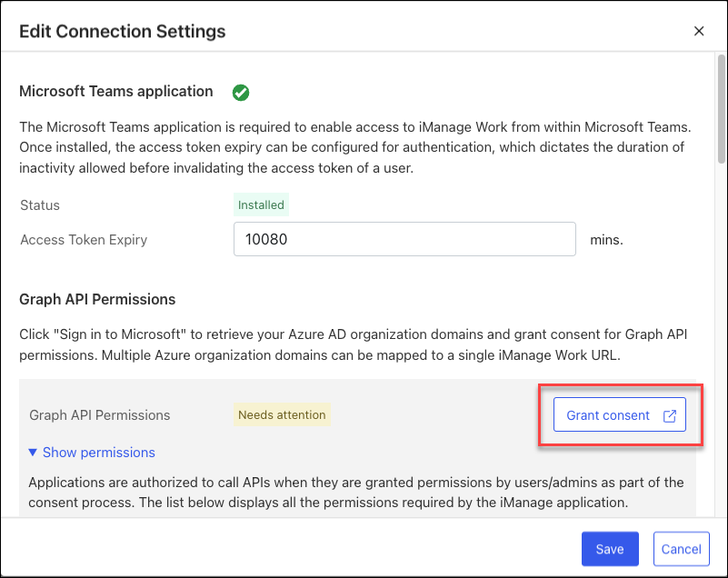
Task: Click the close X icon of the dialog
Action: (699, 30)
